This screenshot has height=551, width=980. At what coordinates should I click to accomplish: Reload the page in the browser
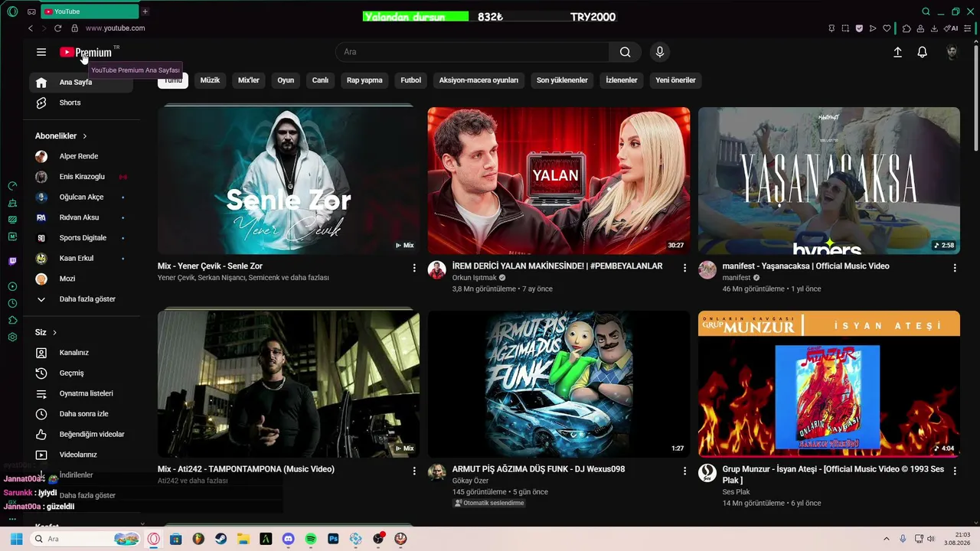(x=57, y=28)
